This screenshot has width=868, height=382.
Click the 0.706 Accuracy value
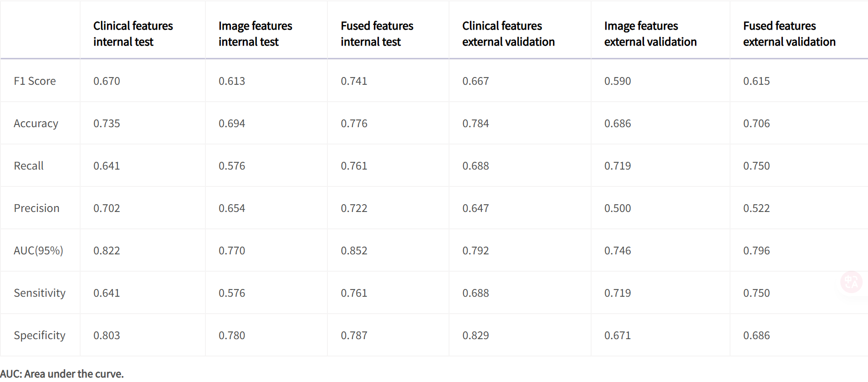click(x=756, y=124)
